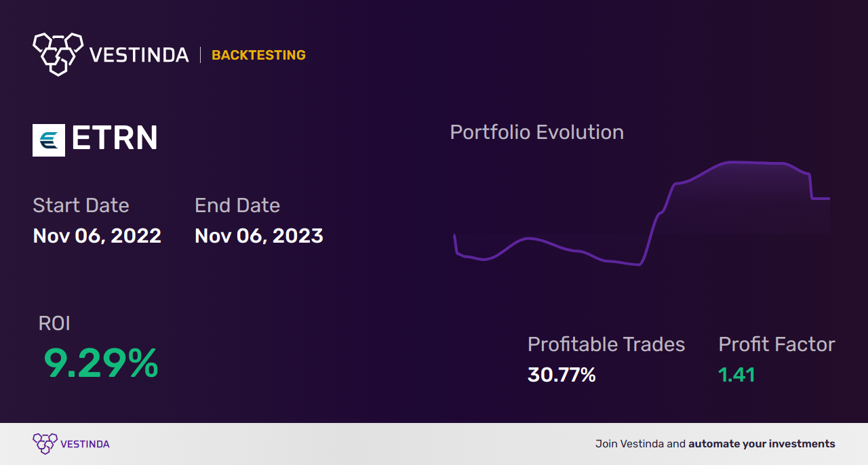Click the purple Vestinda logo in footer
Viewport: 868px width, 465px height.
tap(45, 443)
